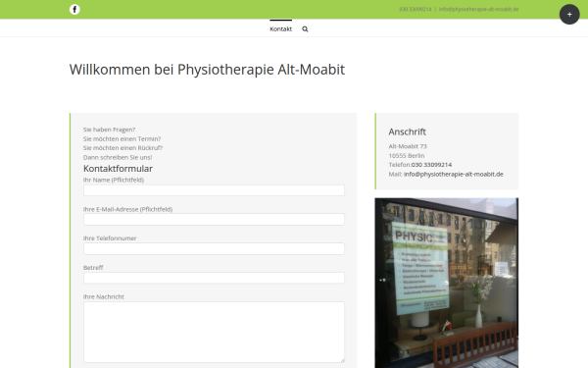Click the heading Willkommen bei Physiotherapie Alt-Moabit
Viewport: 588px width, 368px height.
pyautogui.click(x=207, y=70)
